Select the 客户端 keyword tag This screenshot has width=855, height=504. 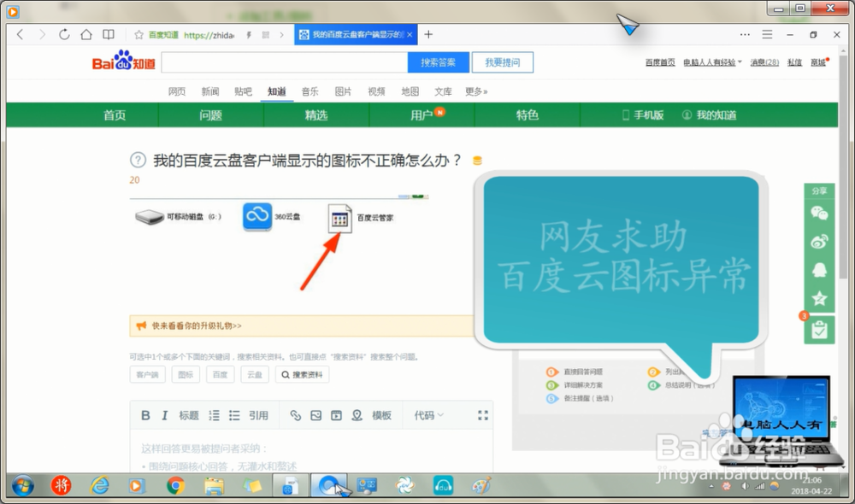(x=147, y=375)
